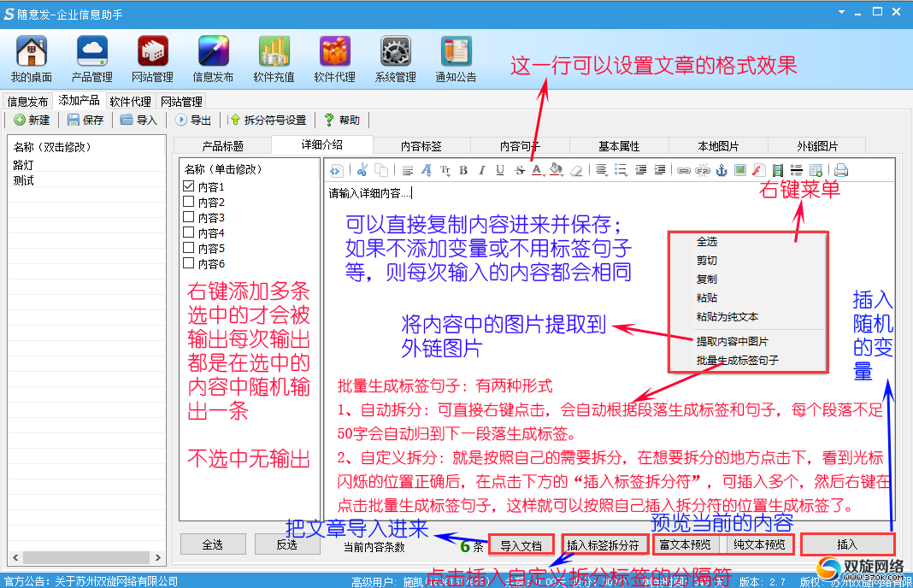913x588 pixels.
Task: Insert image icon in editor toolbar
Action: pyautogui.click(x=740, y=170)
